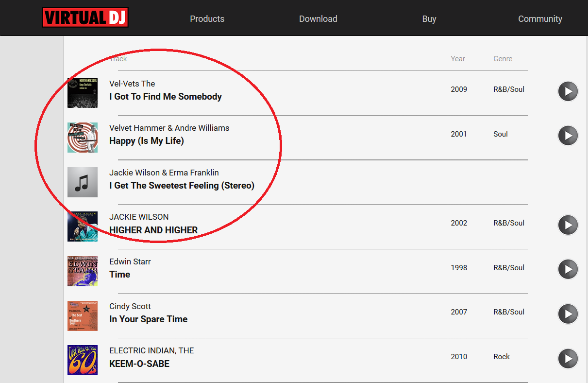Play "Happy (Is My Life)" track
This screenshot has width=588, height=383.
coord(568,135)
